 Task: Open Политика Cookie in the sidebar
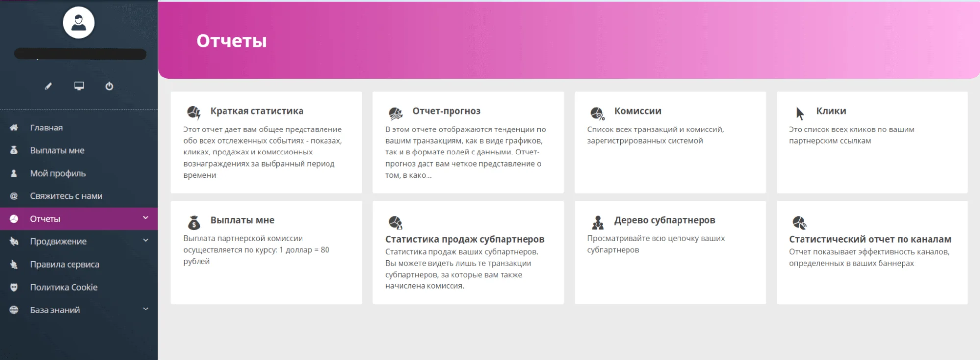64,287
